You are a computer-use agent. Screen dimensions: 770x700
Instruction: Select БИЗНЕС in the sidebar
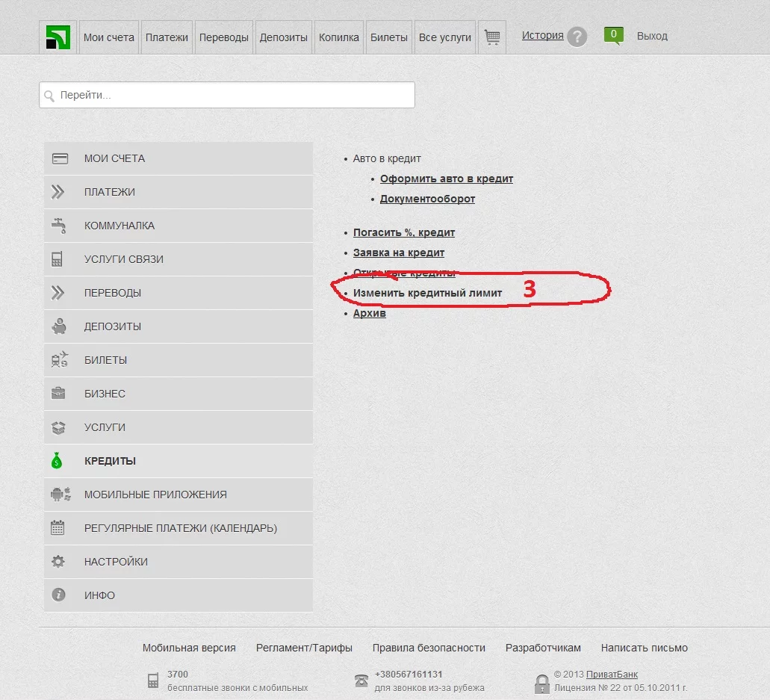178,394
